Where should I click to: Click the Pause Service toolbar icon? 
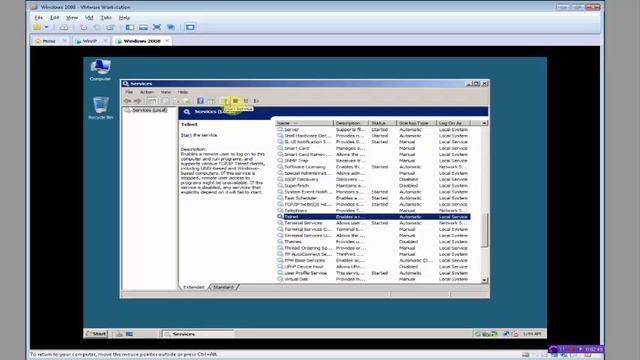point(246,101)
